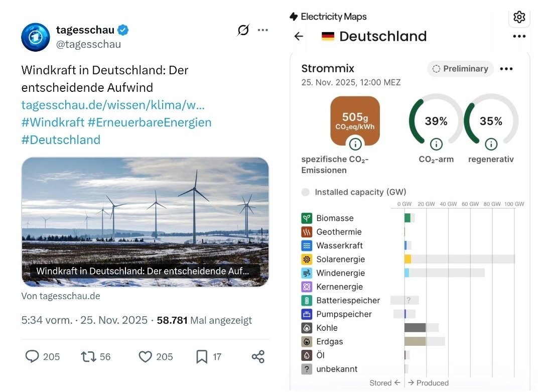
Task: Toggle the Installed capacity (GW) option
Action: 305,192
